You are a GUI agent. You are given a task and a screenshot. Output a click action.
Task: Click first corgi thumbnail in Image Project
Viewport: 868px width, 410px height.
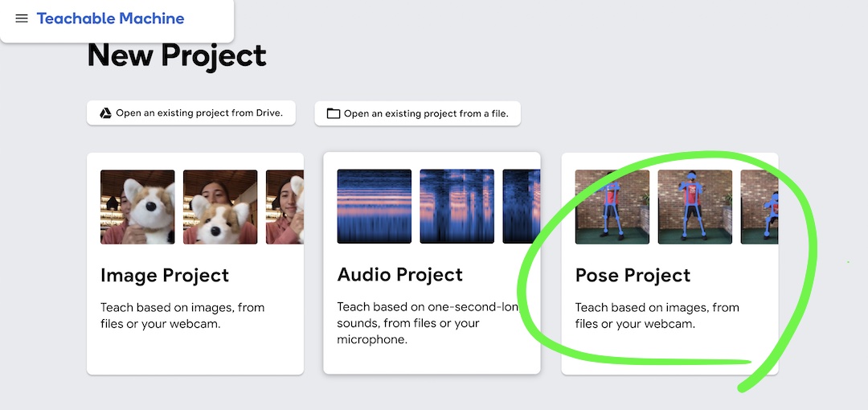coord(137,207)
